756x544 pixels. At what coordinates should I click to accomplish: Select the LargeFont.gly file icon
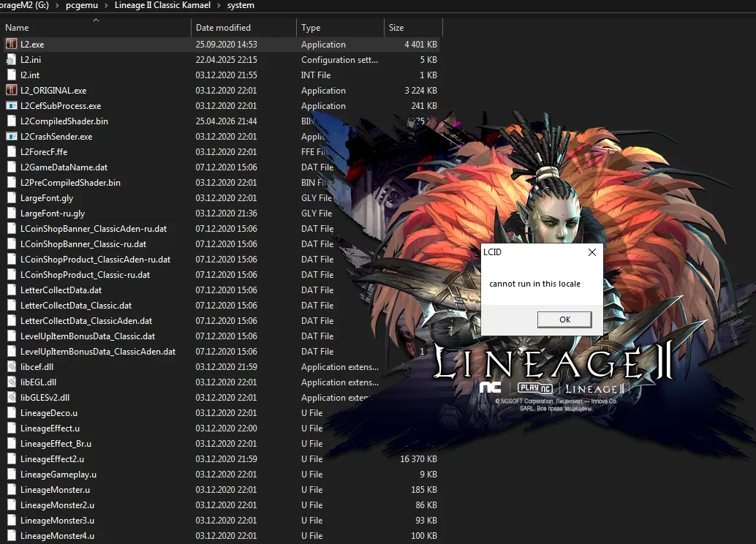pyautogui.click(x=12, y=197)
